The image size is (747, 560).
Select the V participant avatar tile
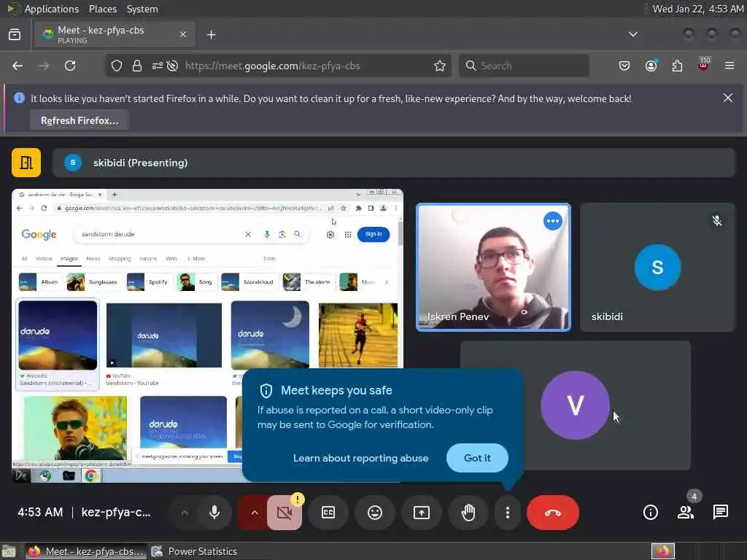coord(575,405)
